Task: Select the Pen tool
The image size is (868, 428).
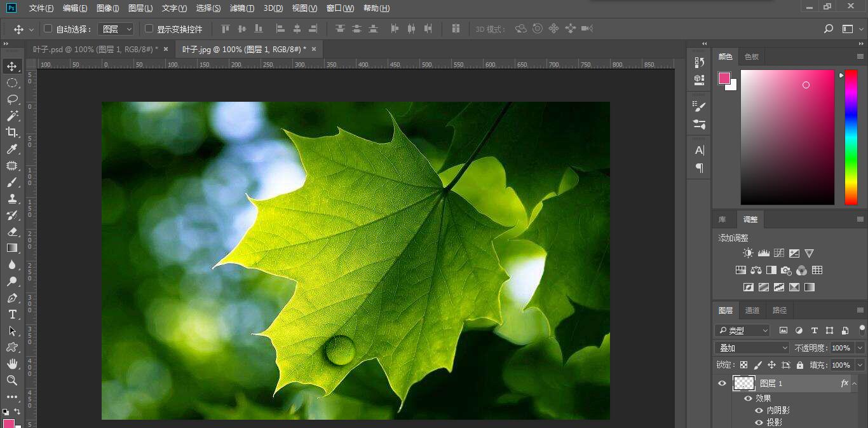Action: (x=12, y=298)
